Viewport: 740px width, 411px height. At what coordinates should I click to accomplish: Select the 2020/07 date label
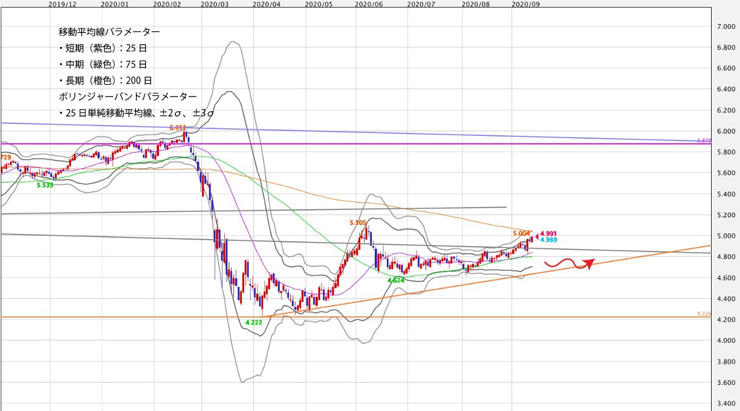(421, 4)
